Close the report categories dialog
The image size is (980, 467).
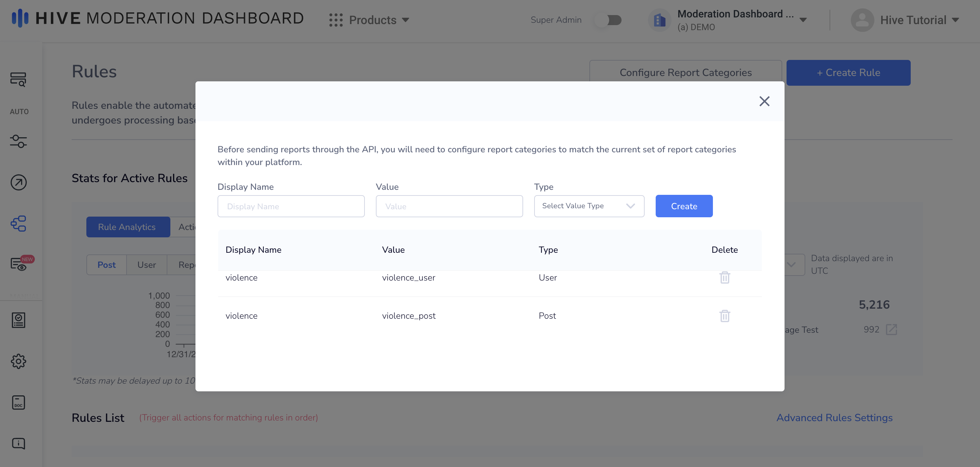click(764, 101)
